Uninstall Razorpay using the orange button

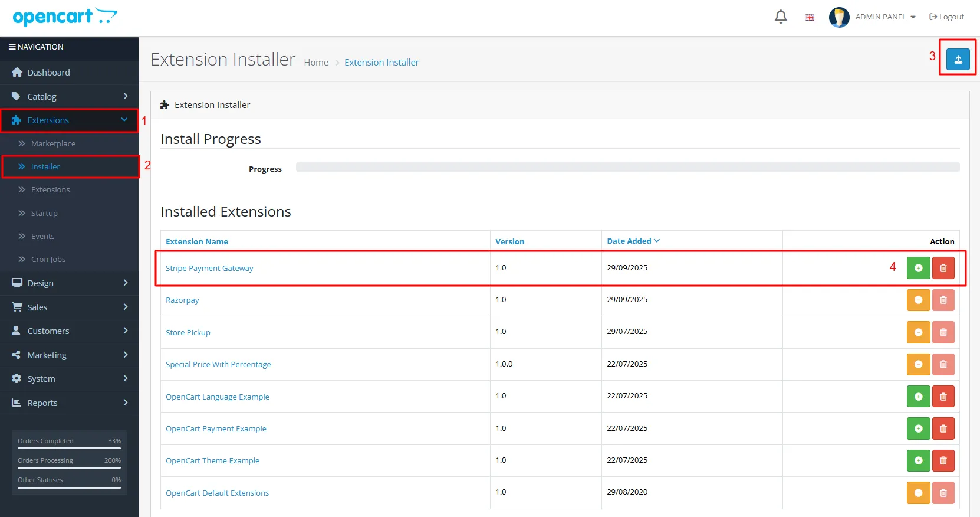click(918, 300)
